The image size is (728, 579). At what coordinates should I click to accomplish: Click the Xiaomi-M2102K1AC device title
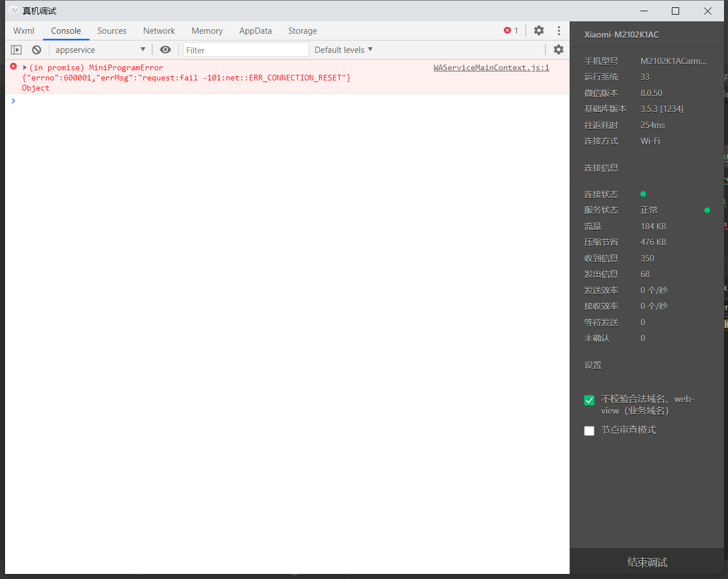(621, 34)
